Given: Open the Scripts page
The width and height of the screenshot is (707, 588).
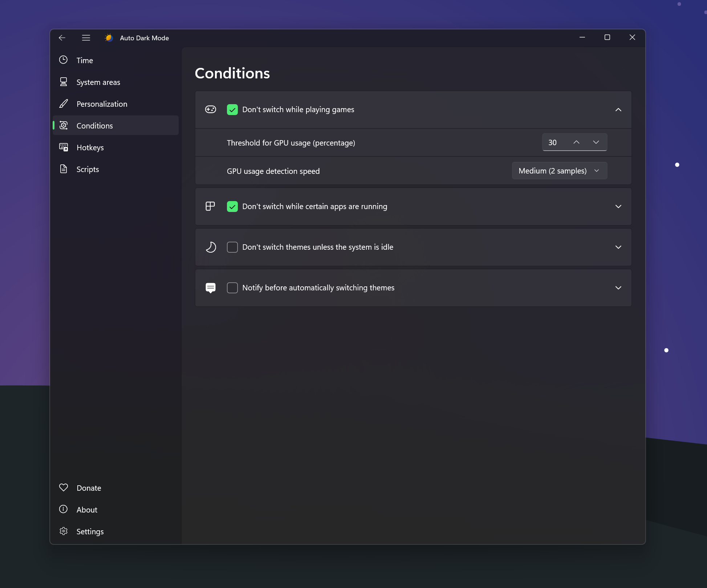Looking at the screenshot, I should 115,169.
